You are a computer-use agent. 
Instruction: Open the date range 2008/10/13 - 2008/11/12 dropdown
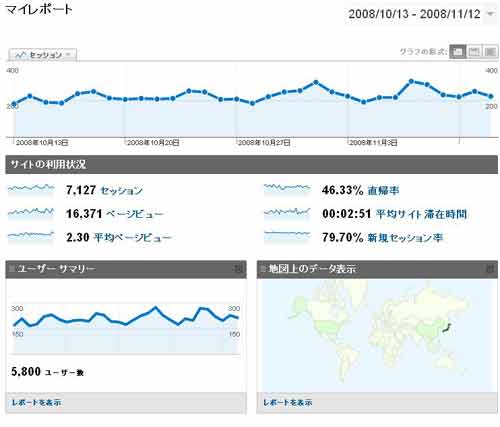[422, 14]
